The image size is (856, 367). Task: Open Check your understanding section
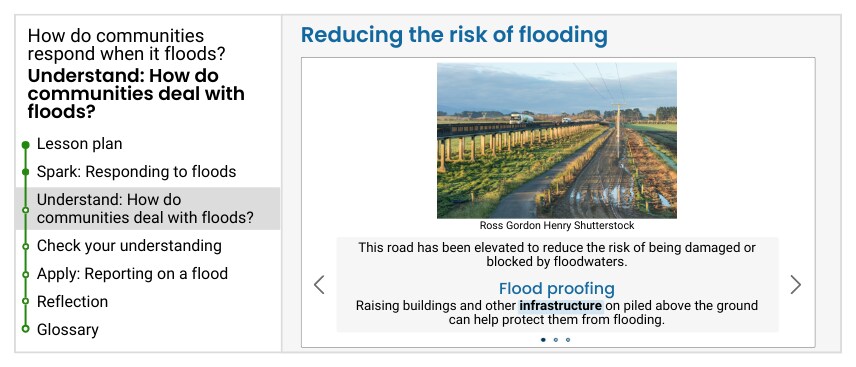pos(129,246)
